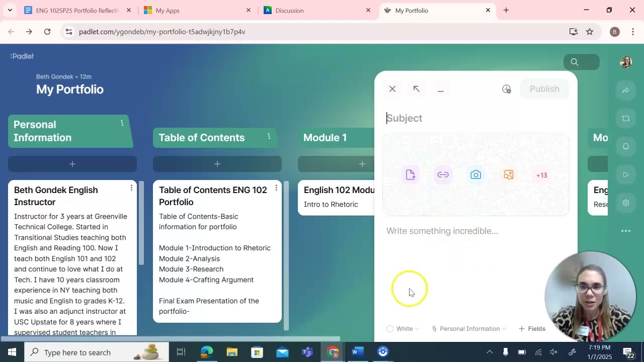
Task: Click the My Portfolio title
Action: (x=70, y=89)
